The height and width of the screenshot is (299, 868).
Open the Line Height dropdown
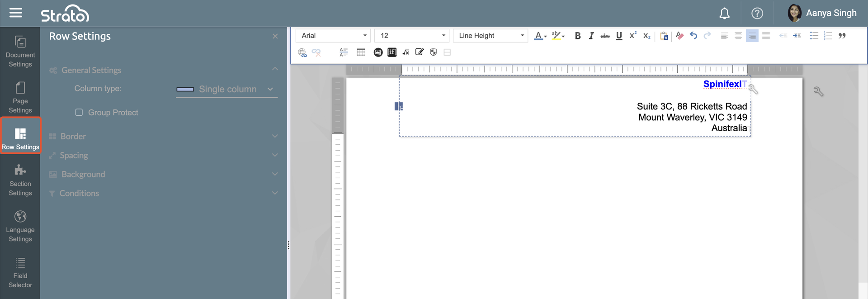[491, 36]
